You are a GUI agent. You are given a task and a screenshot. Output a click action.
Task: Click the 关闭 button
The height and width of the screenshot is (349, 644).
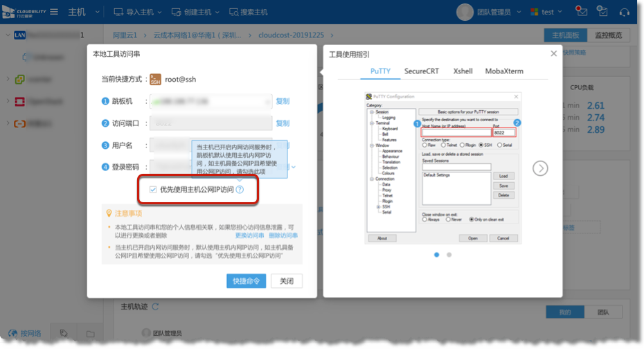click(287, 281)
